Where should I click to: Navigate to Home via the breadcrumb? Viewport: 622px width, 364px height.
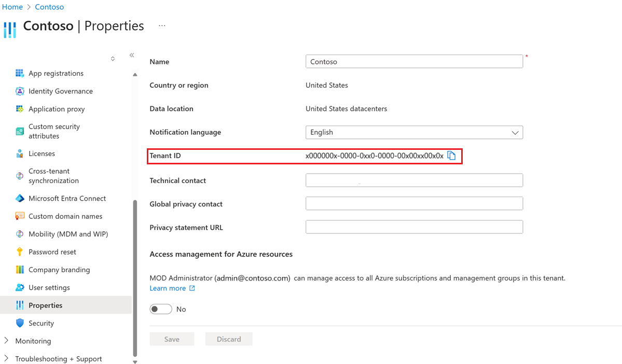click(12, 7)
